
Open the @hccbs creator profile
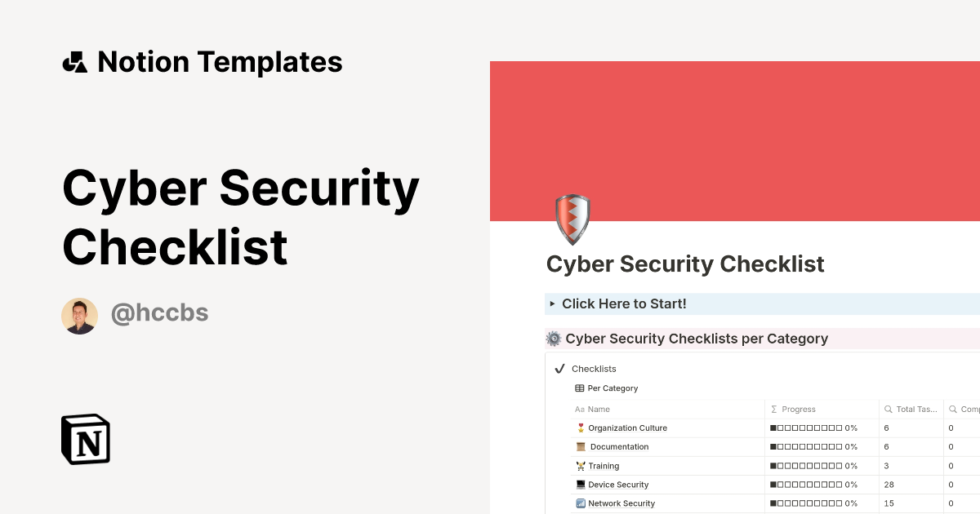click(x=160, y=312)
